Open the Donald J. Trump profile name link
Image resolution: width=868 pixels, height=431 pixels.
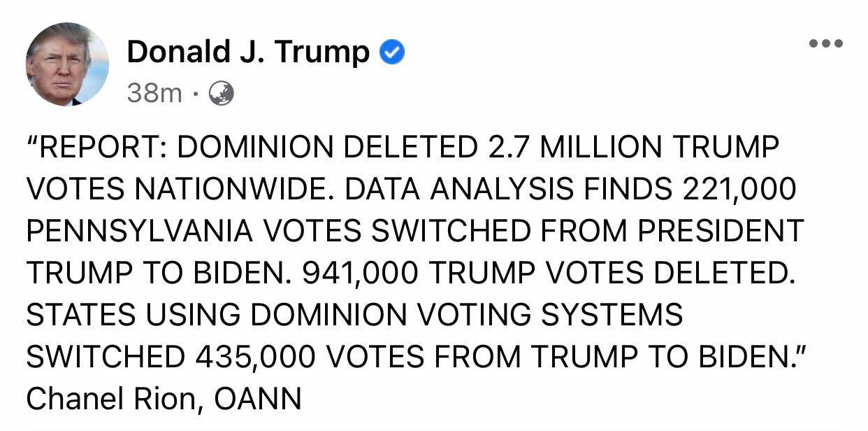pos(248,52)
